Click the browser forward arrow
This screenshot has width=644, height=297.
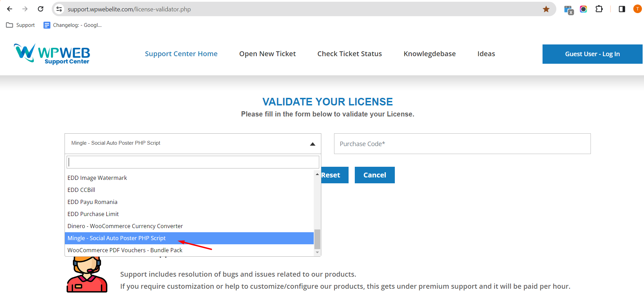25,9
